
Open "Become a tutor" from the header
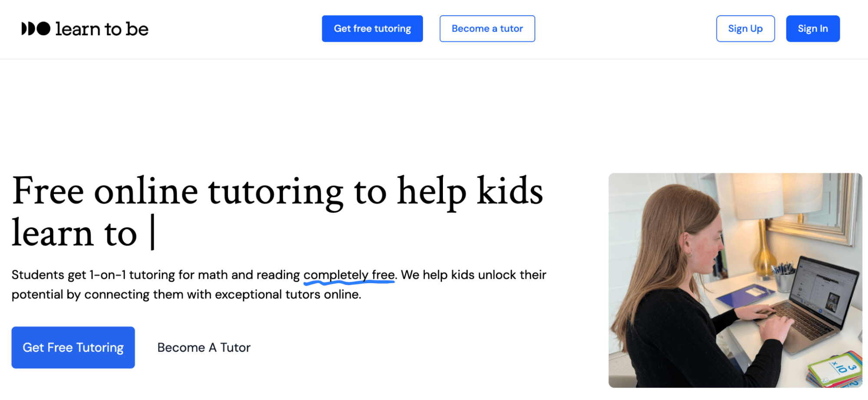pyautogui.click(x=487, y=29)
